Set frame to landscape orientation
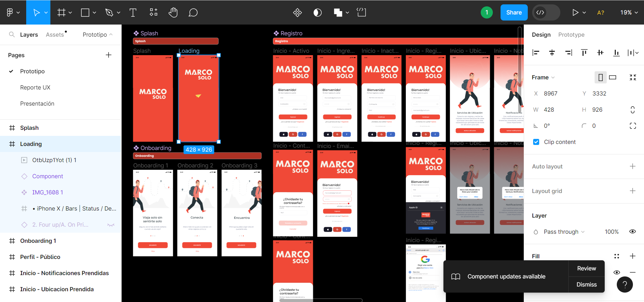The height and width of the screenshot is (302, 644). coord(613,77)
